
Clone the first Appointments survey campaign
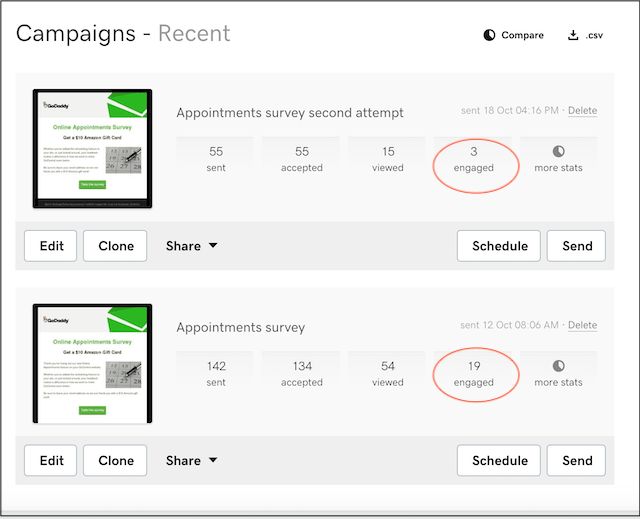(x=116, y=461)
